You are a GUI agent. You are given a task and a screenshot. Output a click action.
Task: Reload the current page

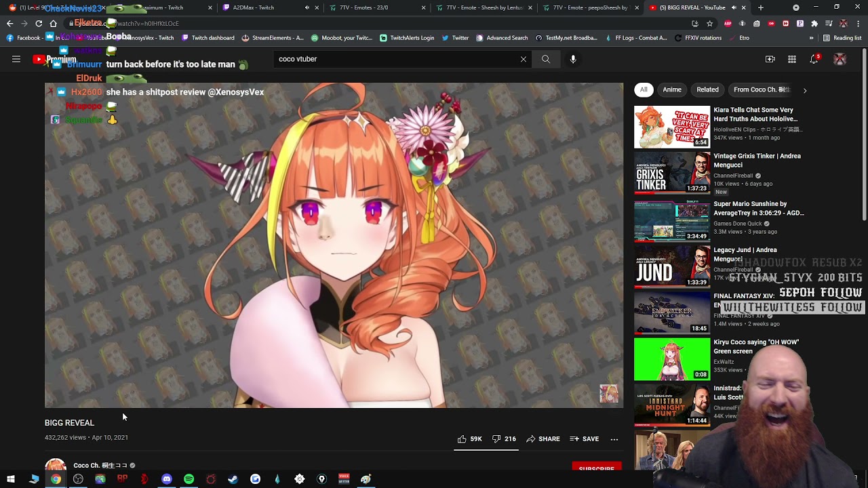[39, 23]
